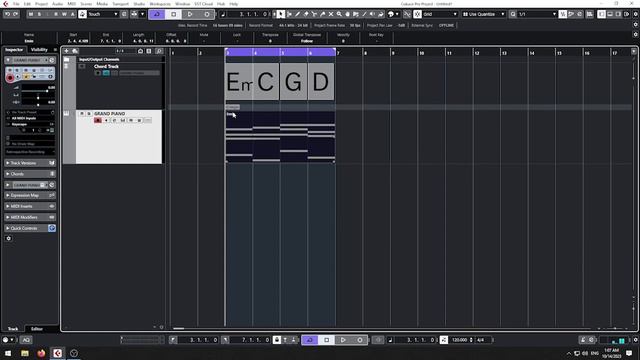Expand MIDI Inserts section

click(30, 207)
